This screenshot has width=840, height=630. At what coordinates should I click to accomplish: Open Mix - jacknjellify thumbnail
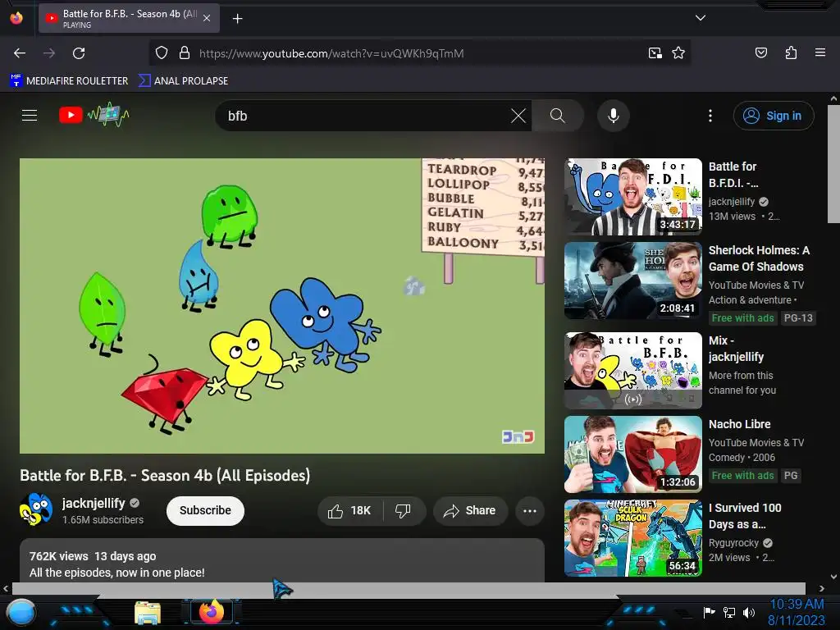[x=632, y=370]
